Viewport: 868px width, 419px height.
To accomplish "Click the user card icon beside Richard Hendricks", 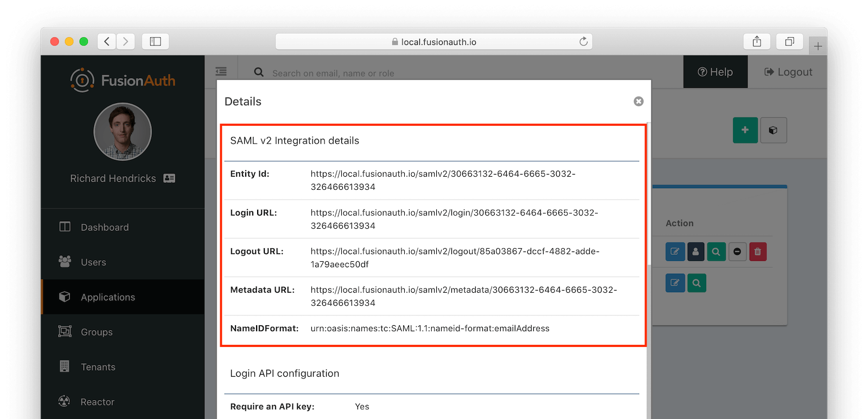I will 169,178.
